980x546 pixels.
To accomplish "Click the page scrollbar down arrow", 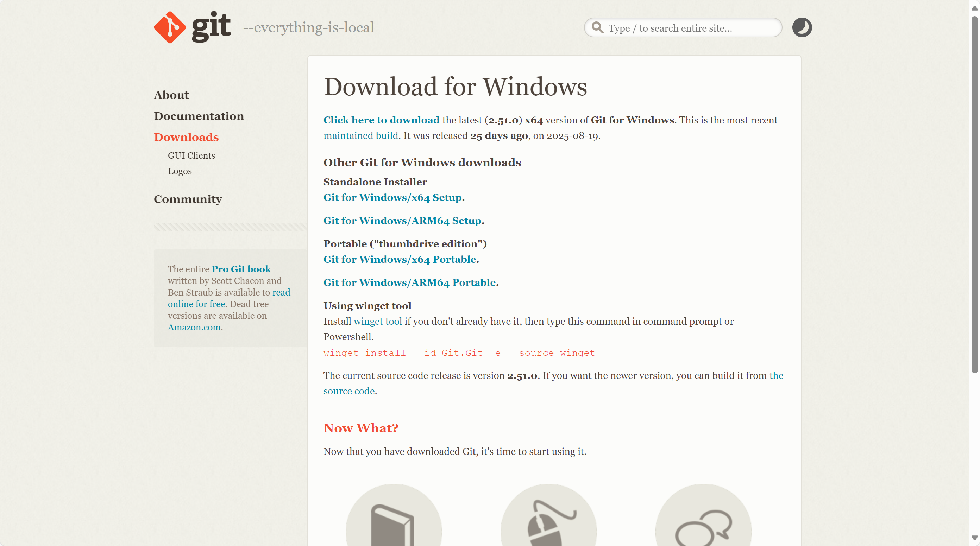I will pyautogui.click(x=974, y=538).
